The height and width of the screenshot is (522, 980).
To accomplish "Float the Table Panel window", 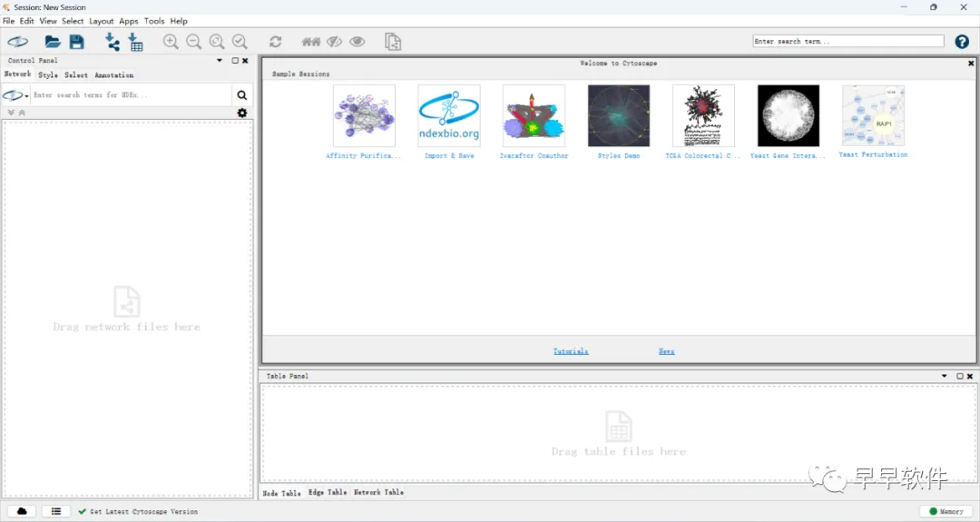I will click(x=960, y=377).
